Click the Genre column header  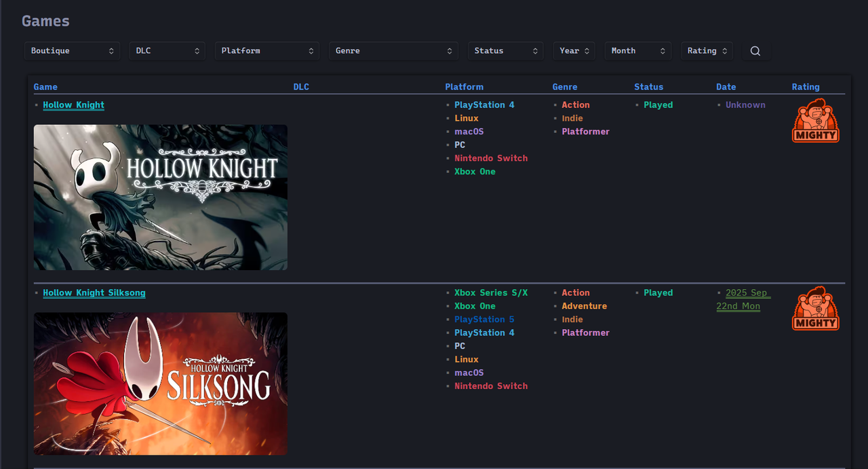point(565,87)
